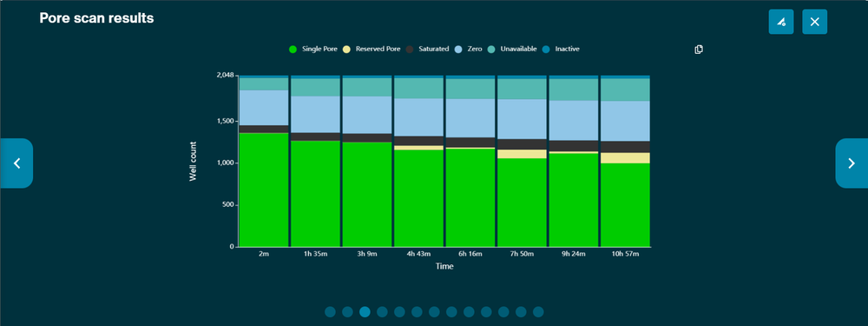This screenshot has width=868, height=326.
Task: Copy the chart using the clipboard icon
Action: coord(699,50)
